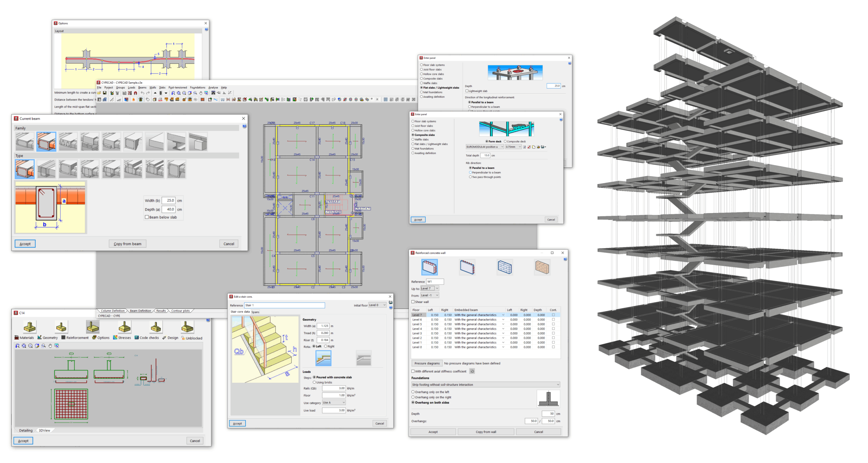Enable the Beam below slab checkbox
The height and width of the screenshot is (463, 868).
point(147,217)
